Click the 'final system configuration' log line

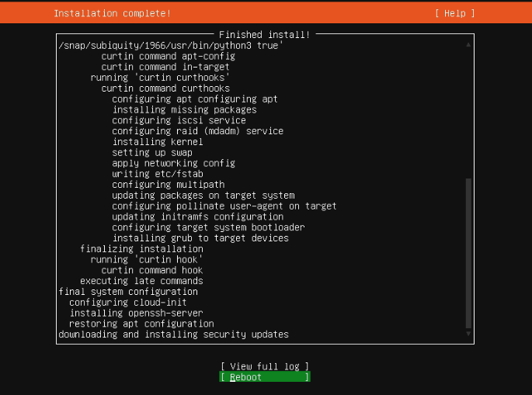[x=128, y=292]
